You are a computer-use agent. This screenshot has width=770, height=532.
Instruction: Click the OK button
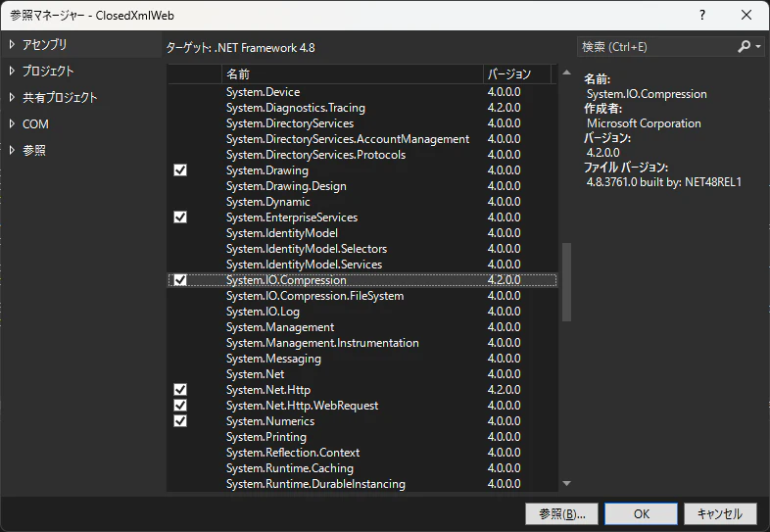click(642, 513)
